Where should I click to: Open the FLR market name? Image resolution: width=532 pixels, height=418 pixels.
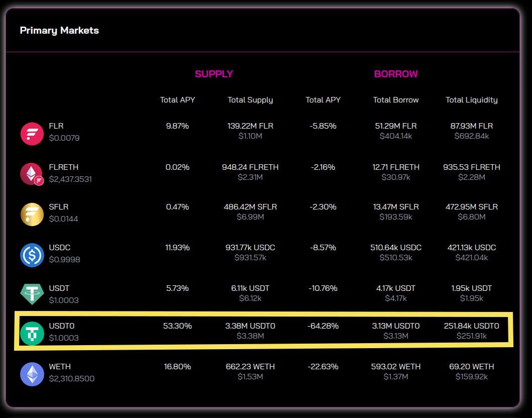tap(56, 126)
